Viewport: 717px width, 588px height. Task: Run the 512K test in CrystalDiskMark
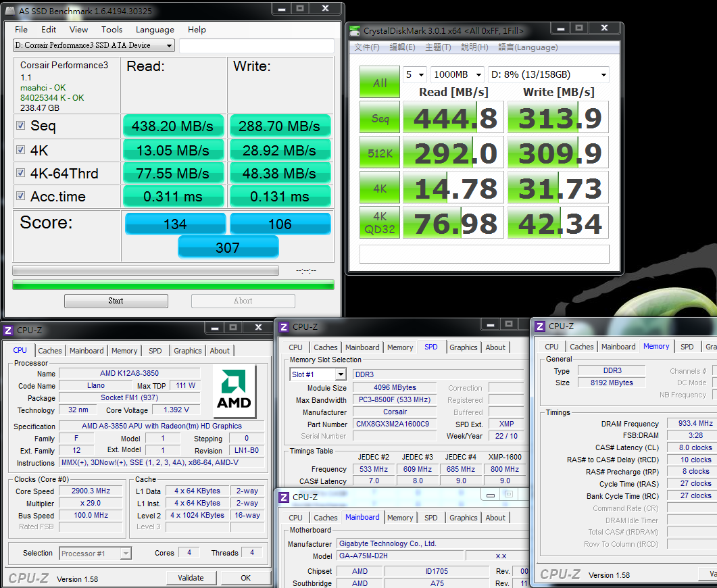coord(380,153)
